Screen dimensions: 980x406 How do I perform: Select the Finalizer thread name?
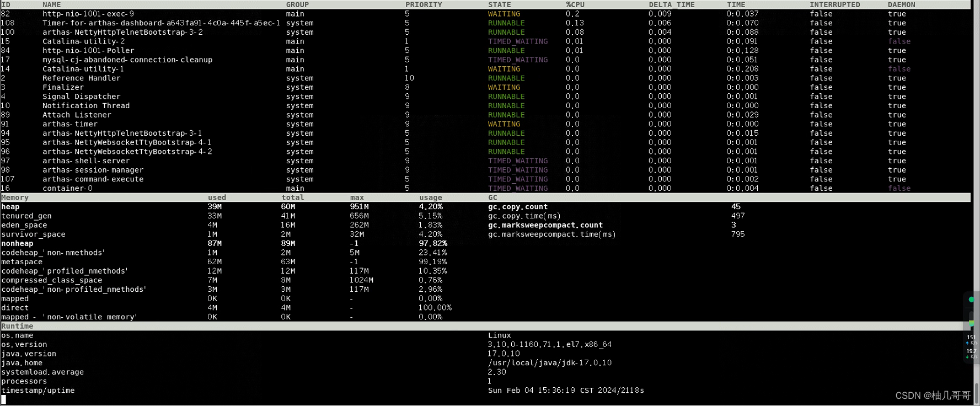[x=63, y=87]
